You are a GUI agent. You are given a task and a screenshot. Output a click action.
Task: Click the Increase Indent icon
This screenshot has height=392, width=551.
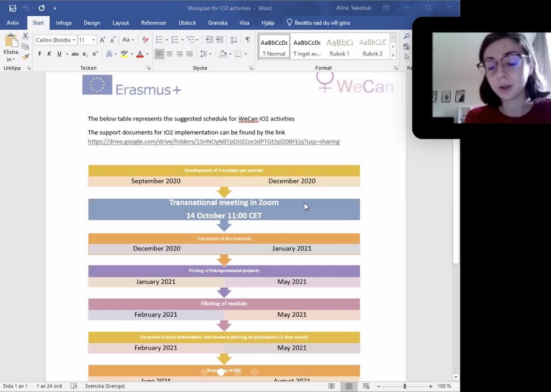tap(219, 40)
